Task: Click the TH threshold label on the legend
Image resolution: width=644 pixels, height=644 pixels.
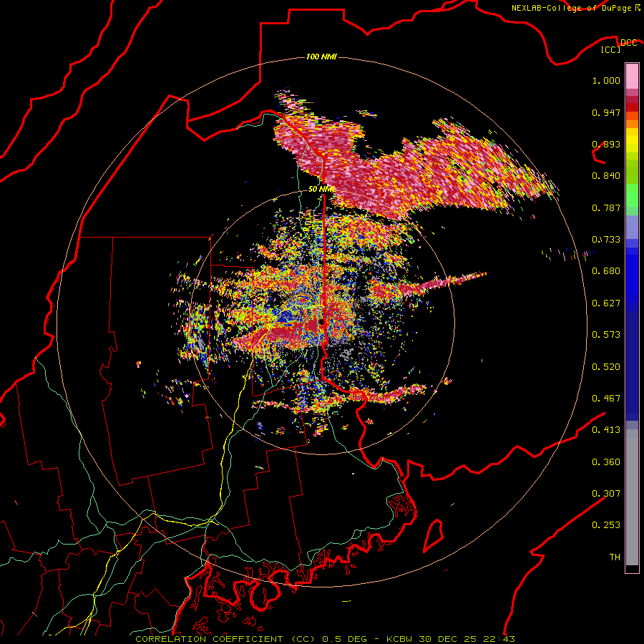Action: (x=615, y=557)
